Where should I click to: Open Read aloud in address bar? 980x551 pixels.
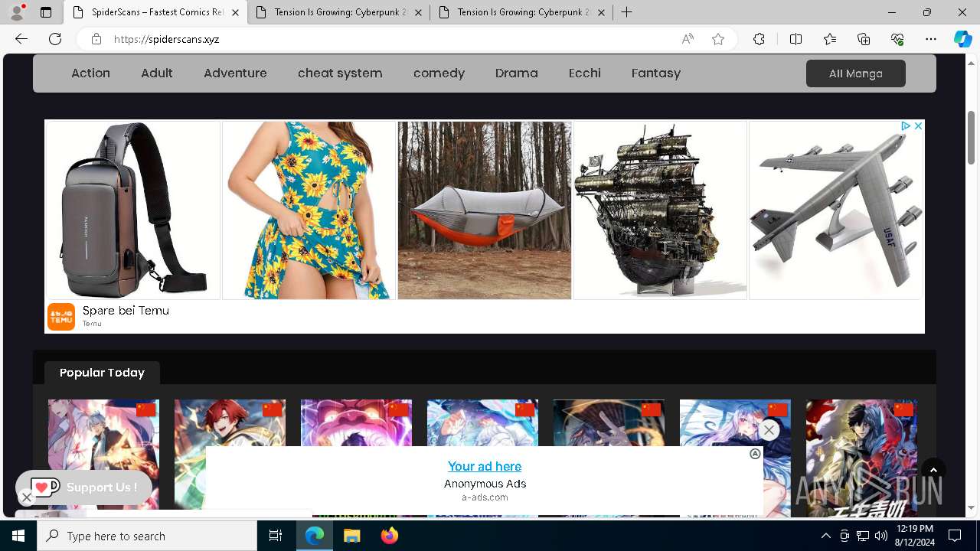click(x=688, y=39)
